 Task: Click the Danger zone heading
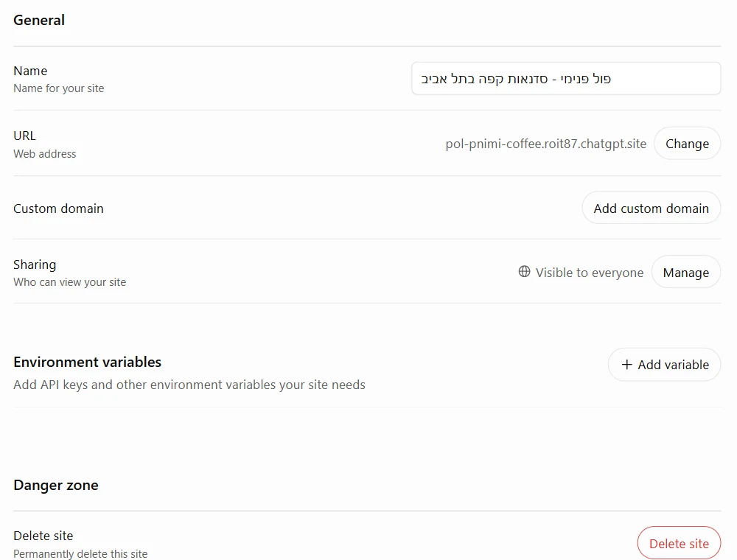click(56, 485)
